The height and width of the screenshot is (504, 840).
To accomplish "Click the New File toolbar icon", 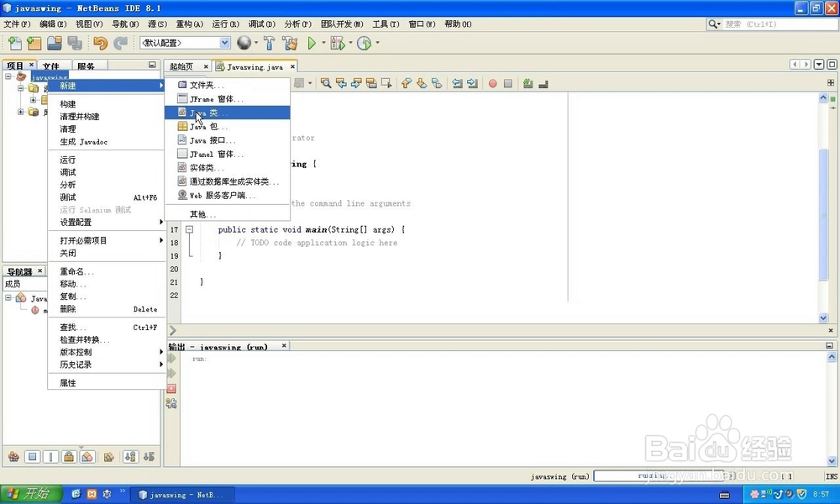I will point(15,43).
